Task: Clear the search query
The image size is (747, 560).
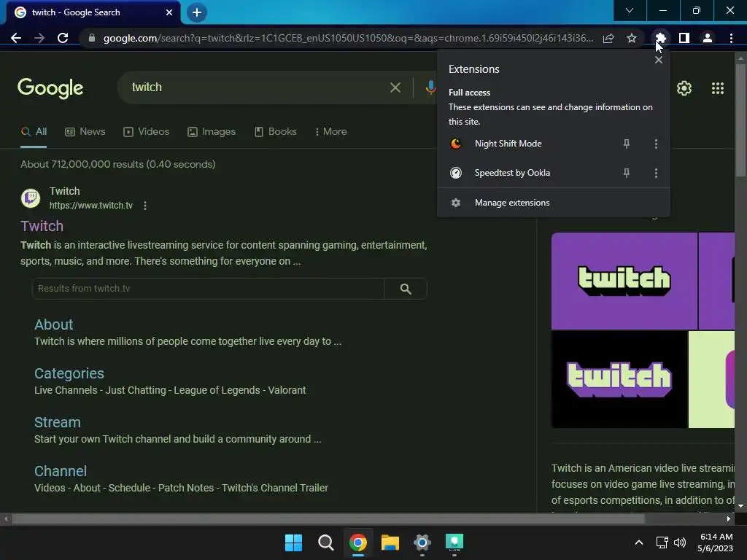Action: pos(395,87)
